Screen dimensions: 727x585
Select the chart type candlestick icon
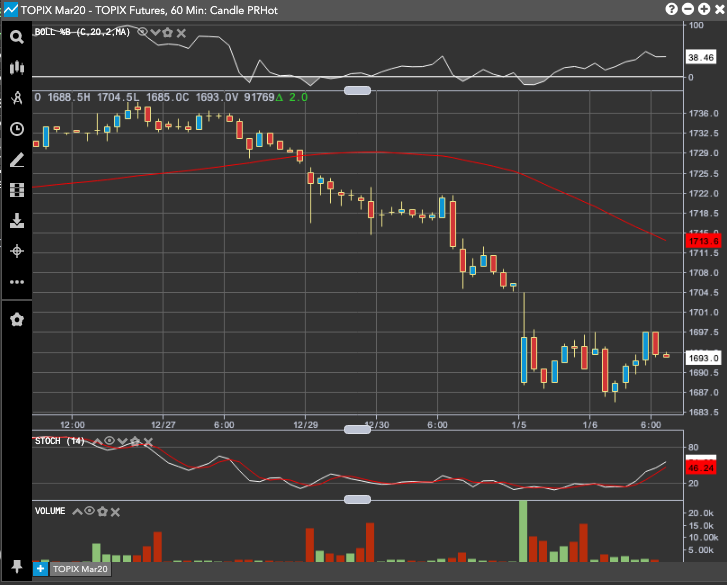point(17,68)
